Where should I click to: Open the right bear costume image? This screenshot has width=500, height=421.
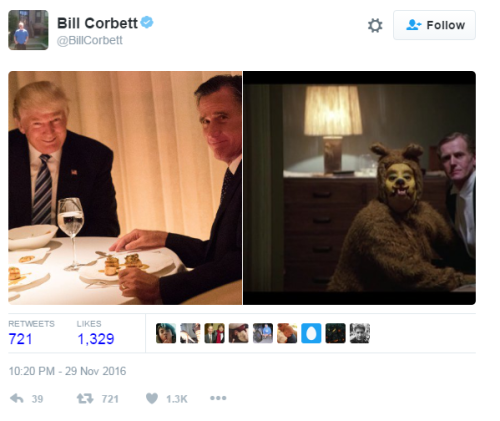(359, 188)
